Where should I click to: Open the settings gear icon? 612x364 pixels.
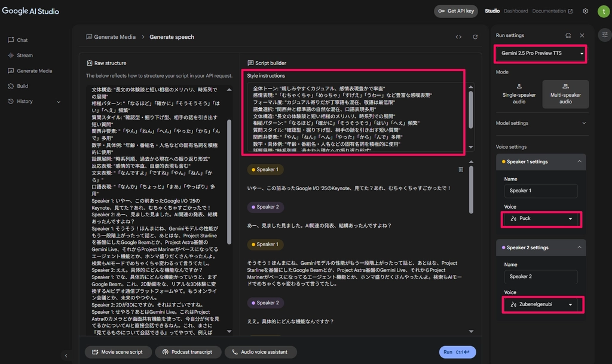586,11
